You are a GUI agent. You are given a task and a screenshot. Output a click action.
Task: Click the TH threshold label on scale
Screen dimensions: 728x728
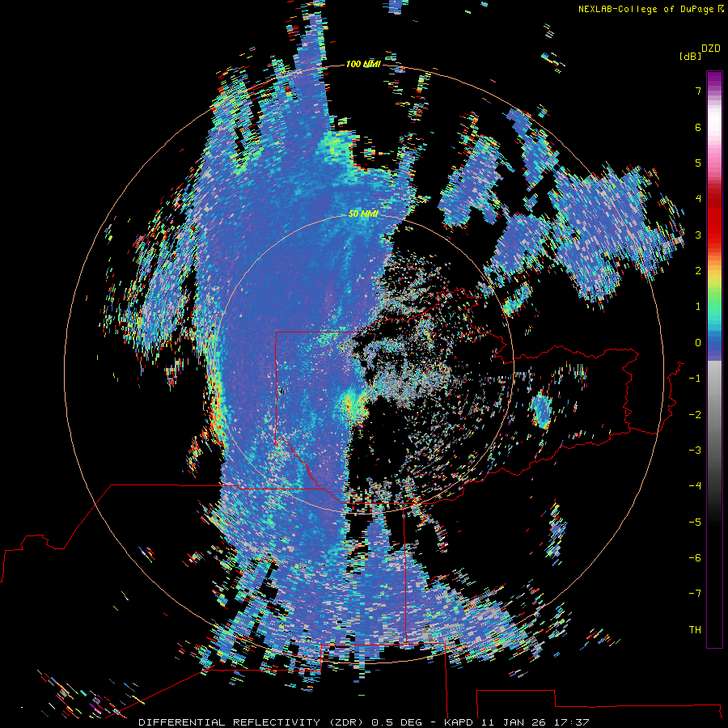(x=695, y=630)
